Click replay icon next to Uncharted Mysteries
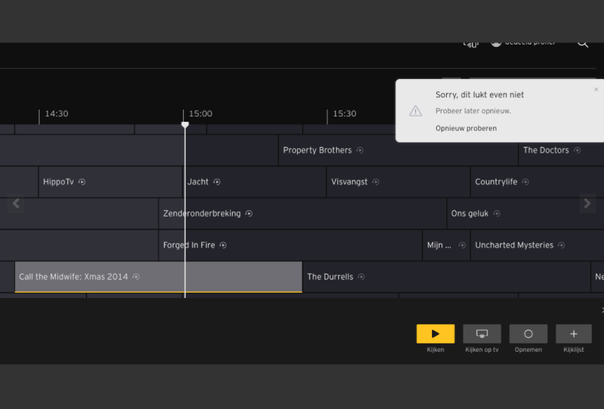The width and height of the screenshot is (604, 409). [x=562, y=245]
